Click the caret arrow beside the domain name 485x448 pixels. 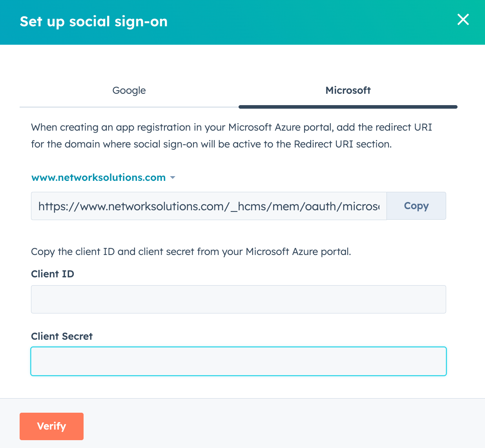point(173,178)
